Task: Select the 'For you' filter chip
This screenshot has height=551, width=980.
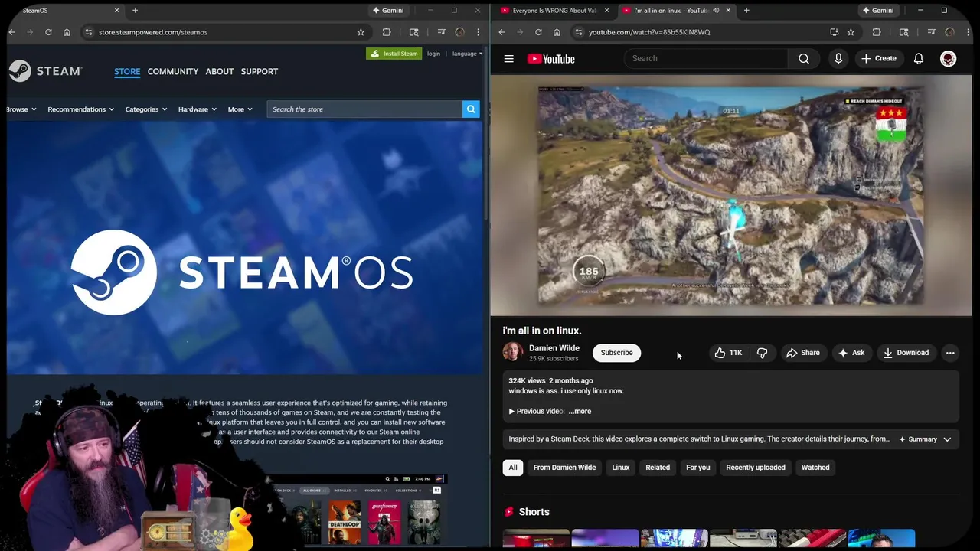Action: pos(698,468)
